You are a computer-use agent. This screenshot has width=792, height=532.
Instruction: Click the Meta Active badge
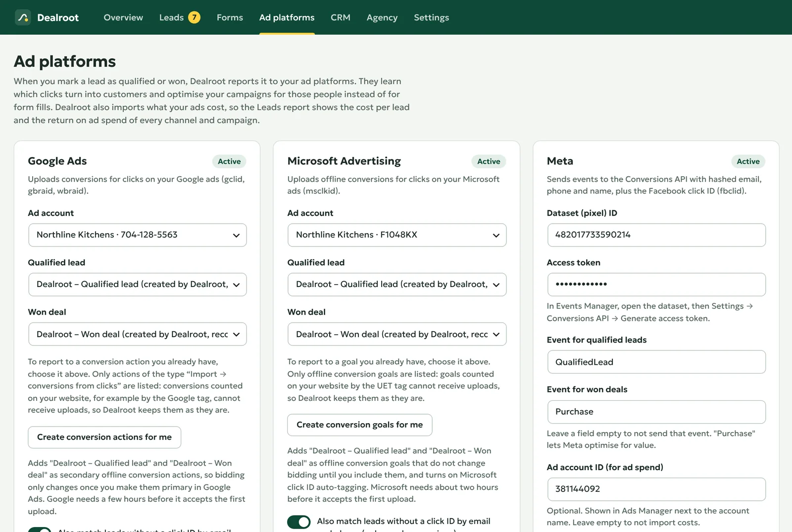point(748,161)
